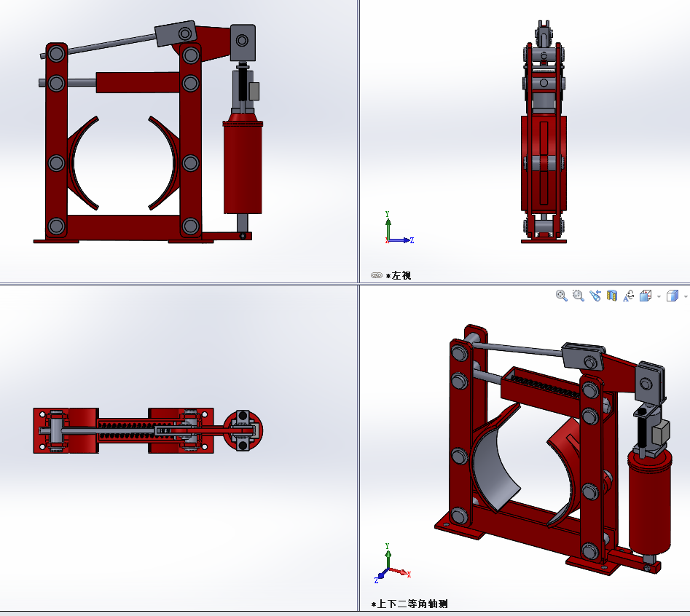Click the *上下二等角轴测 view name label
Screen dimensions: 690x616
[x=409, y=604]
